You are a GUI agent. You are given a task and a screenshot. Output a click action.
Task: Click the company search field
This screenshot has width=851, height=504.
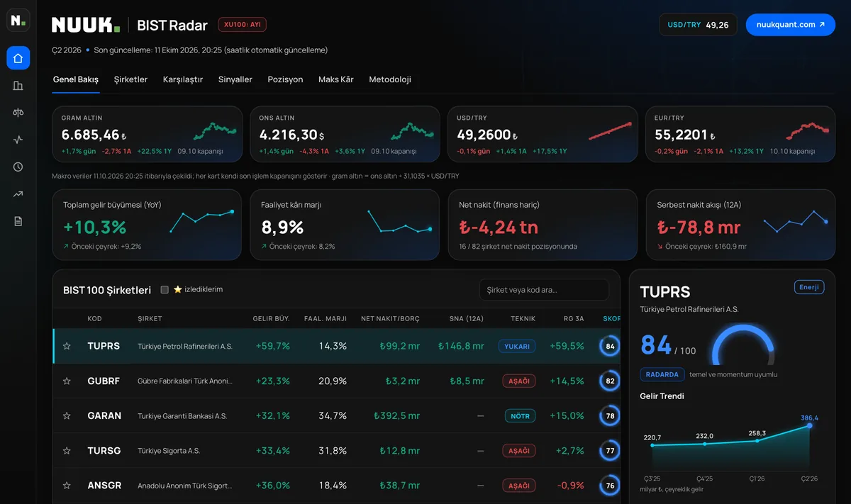pos(544,290)
